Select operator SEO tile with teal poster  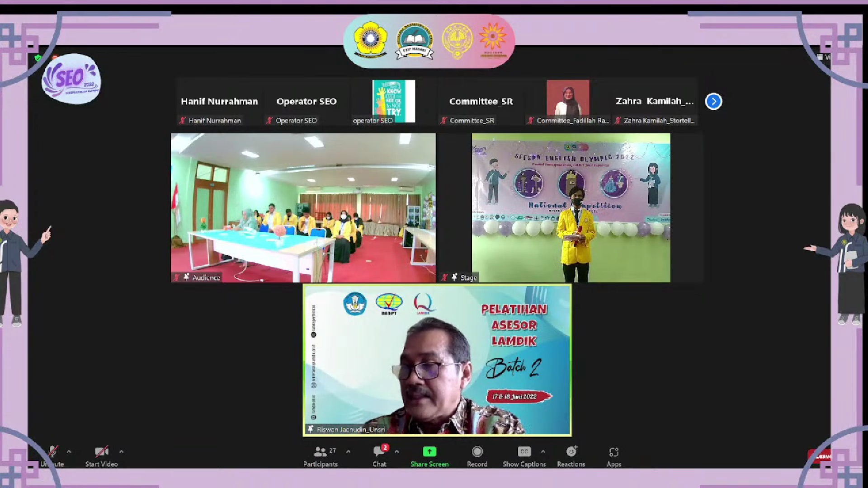click(x=393, y=103)
